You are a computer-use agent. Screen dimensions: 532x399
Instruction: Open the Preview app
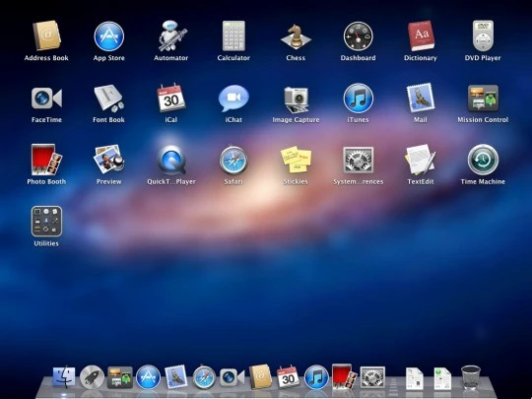(109, 160)
